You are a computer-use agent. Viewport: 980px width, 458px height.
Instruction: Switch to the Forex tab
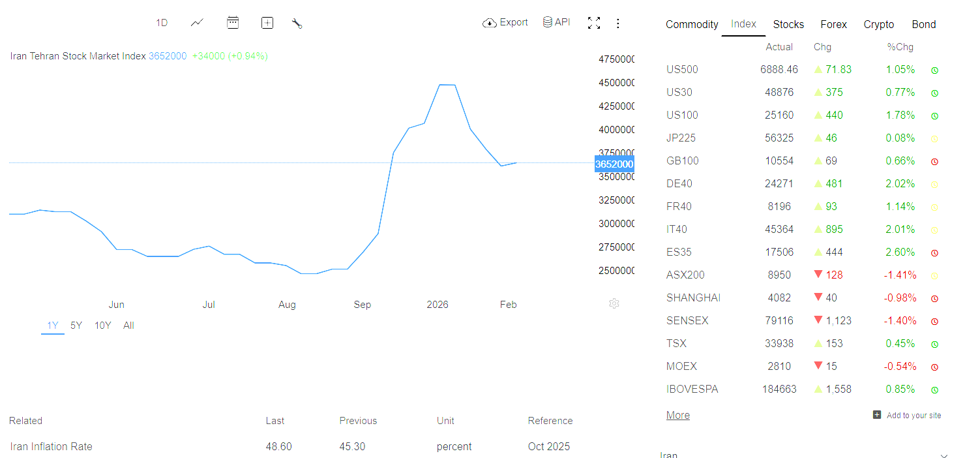833,24
